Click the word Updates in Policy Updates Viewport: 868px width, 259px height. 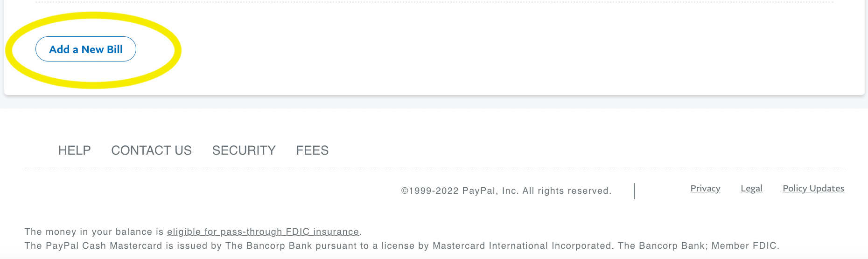coord(826,189)
